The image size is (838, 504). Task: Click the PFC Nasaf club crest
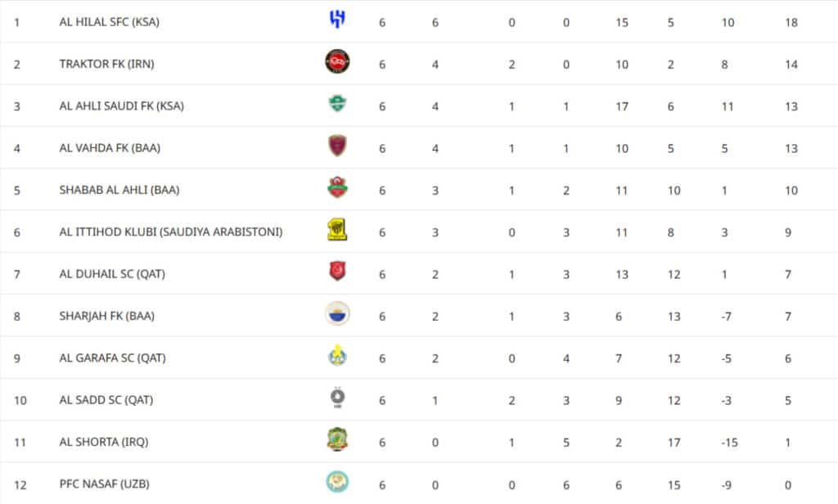pos(337,483)
